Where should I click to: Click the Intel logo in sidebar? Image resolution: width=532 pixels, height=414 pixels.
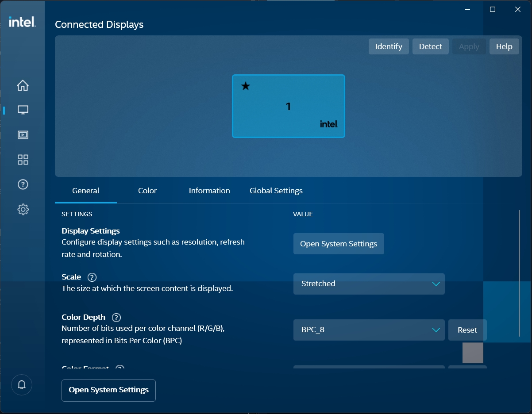coord(22,22)
